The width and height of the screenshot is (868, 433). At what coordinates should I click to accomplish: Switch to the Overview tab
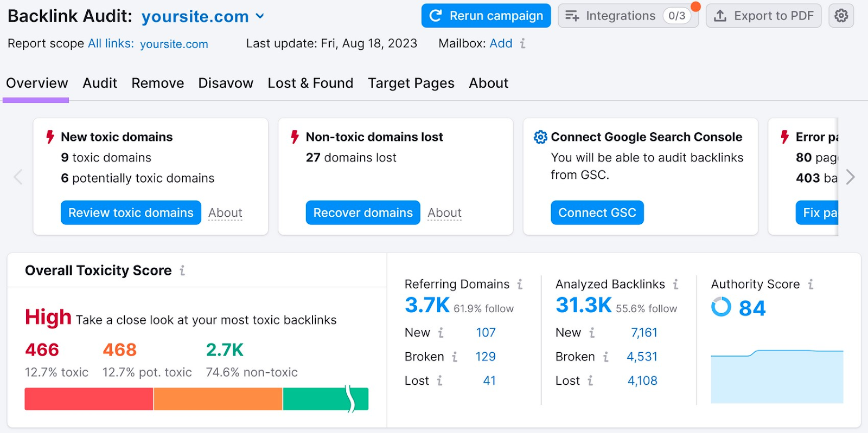[x=37, y=83]
